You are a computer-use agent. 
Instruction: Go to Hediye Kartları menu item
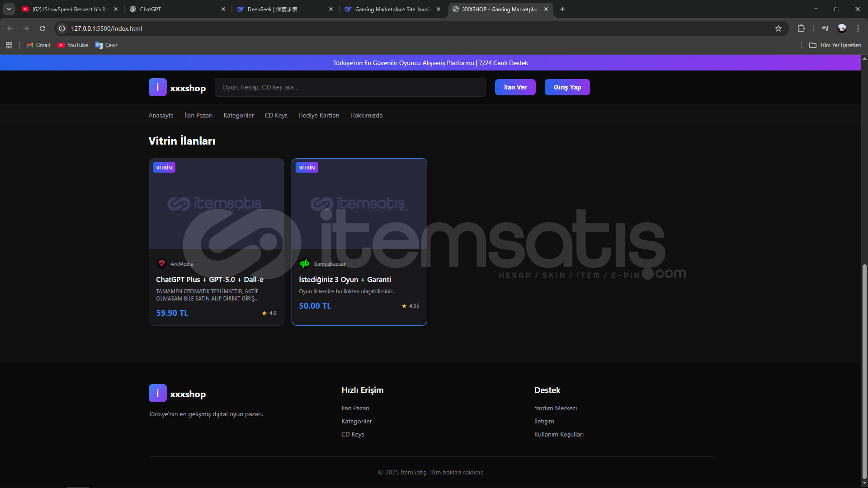(x=318, y=115)
